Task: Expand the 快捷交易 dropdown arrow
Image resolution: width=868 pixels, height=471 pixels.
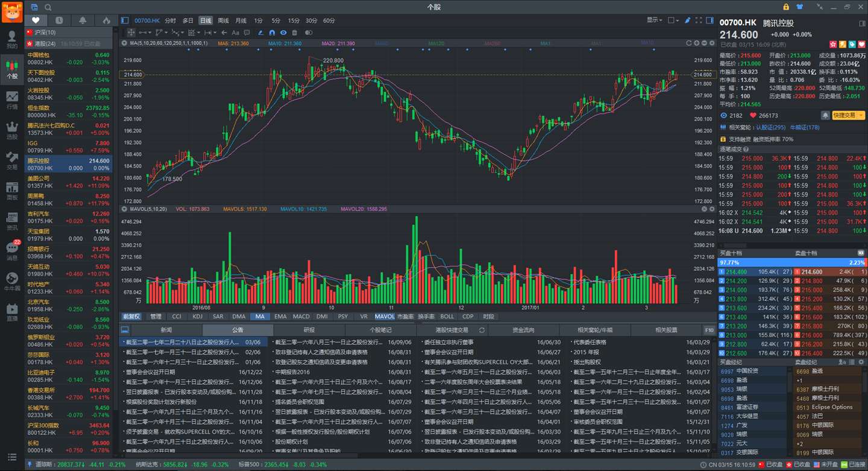Action: pyautogui.click(x=861, y=115)
